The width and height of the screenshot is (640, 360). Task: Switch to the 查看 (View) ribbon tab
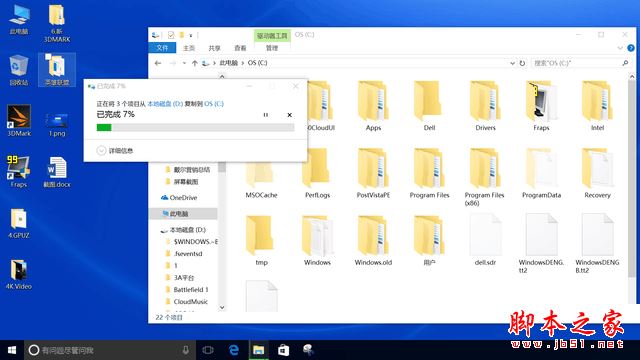pyautogui.click(x=240, y=48)
